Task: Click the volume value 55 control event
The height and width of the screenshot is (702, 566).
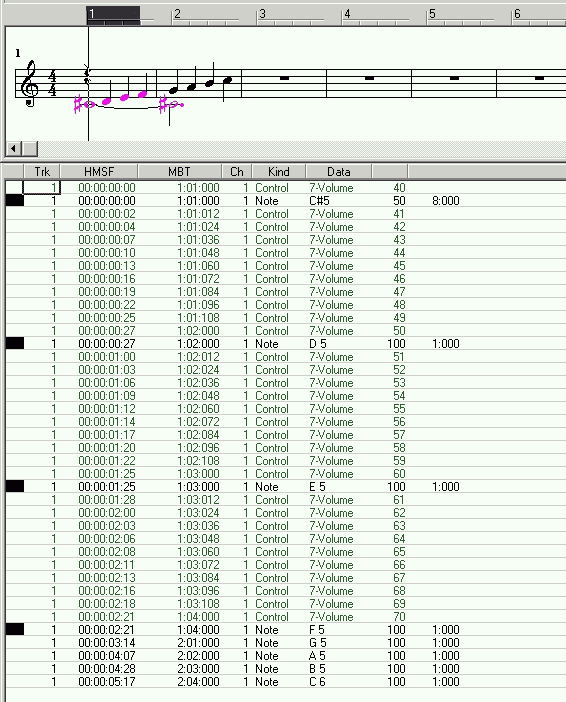Action: point(399,408)
